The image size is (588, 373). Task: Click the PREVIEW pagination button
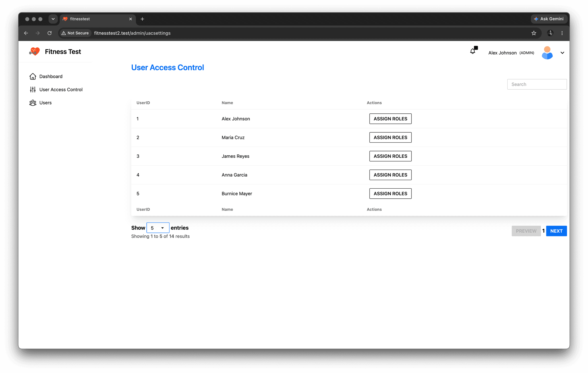[x=526, y=231]
